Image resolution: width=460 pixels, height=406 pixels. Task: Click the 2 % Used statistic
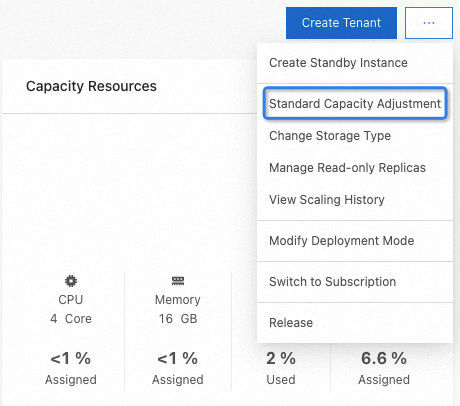(281, 368)
